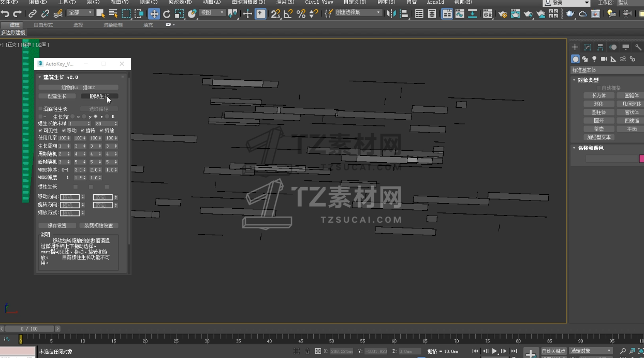Viewport: 644px width, 358px height.
Task: Open the 视图 reference coordinate dropdown
Action: pos(212,12)
